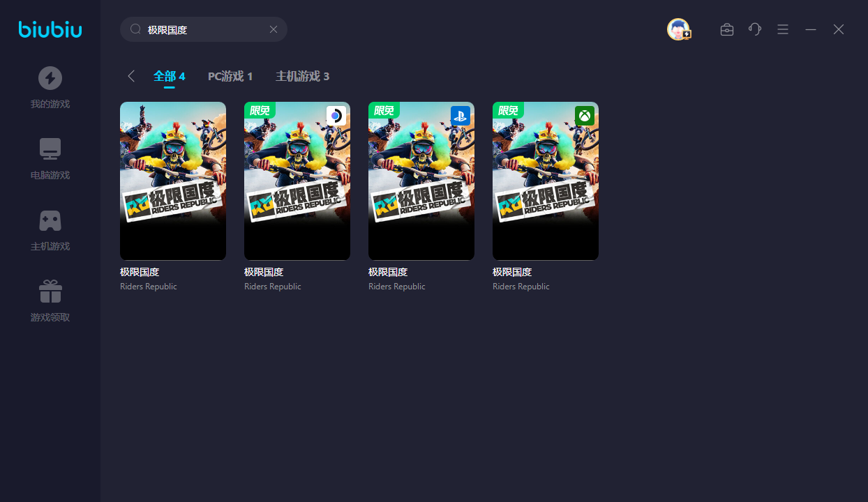The width and height of the screenshot is (868, 502).
Task: Switch to the 主机游戏 3 tab
Action: tap(302, 76)
